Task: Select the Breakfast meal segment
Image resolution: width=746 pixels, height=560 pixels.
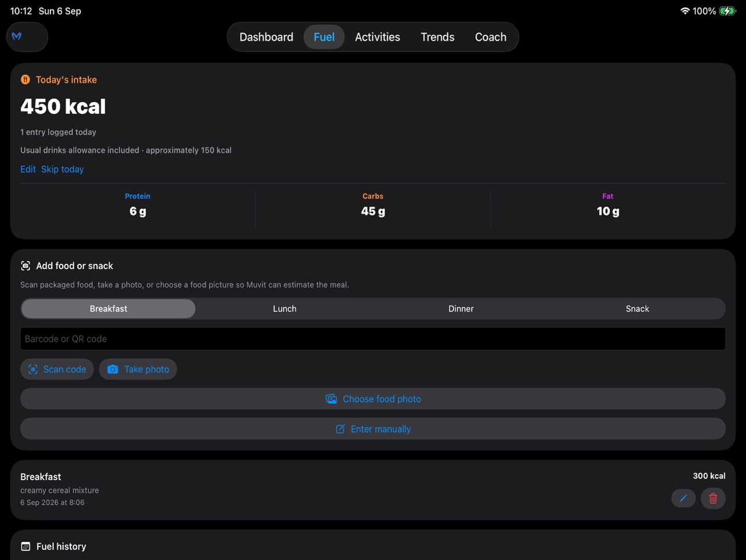Action: click(x=108, y=309)
